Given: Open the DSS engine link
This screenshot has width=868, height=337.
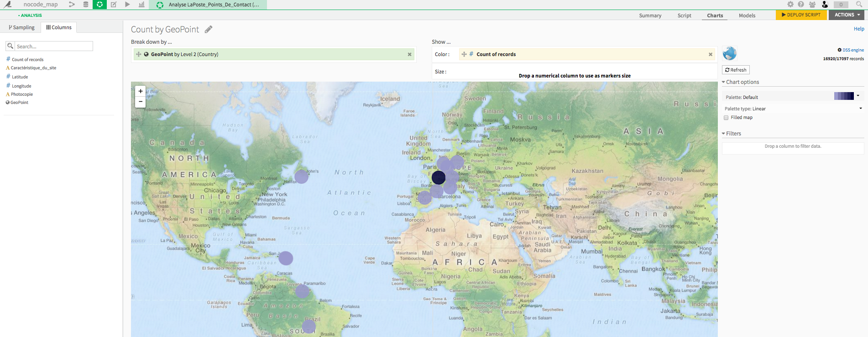Looking at the screenshot, I should [853, 50].
